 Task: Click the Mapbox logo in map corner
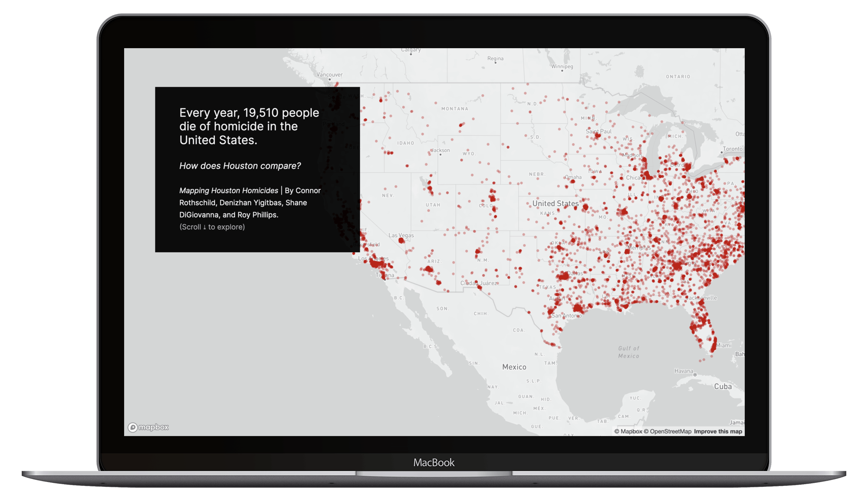[148, 427]
